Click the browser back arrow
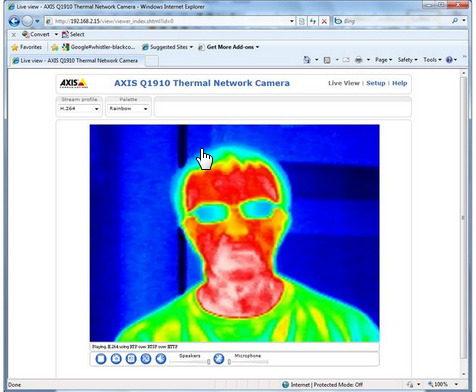This screenshot has width=476, height=392. pos(14,21)
